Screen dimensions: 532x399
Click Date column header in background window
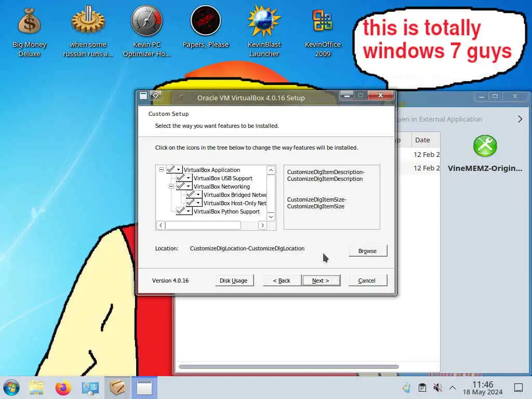tap(425, 140)
